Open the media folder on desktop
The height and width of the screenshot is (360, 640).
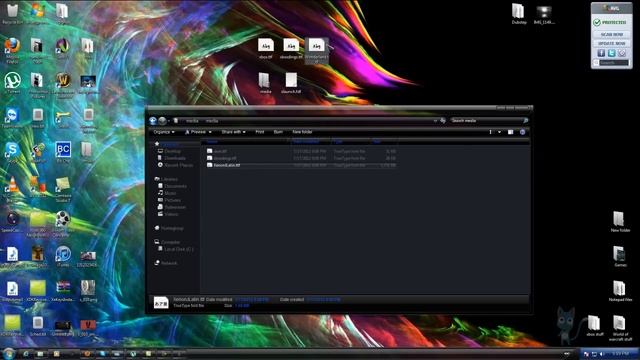coord(265,83)
